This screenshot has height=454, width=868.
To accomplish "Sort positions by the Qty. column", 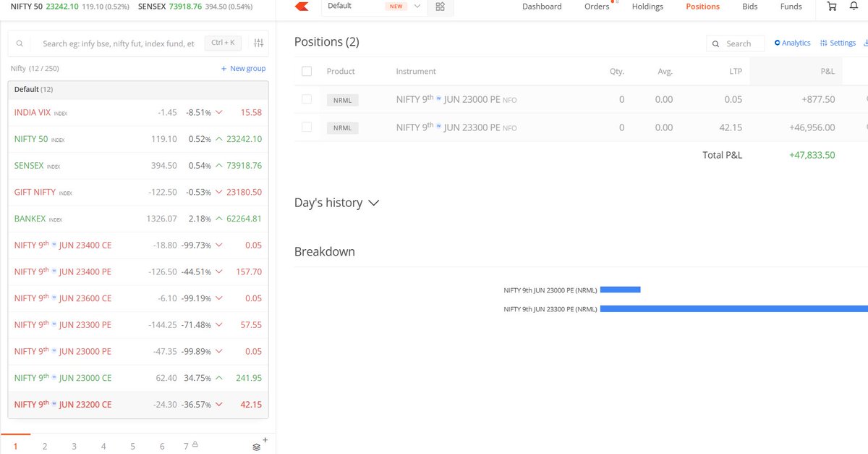I will [616, 72].
